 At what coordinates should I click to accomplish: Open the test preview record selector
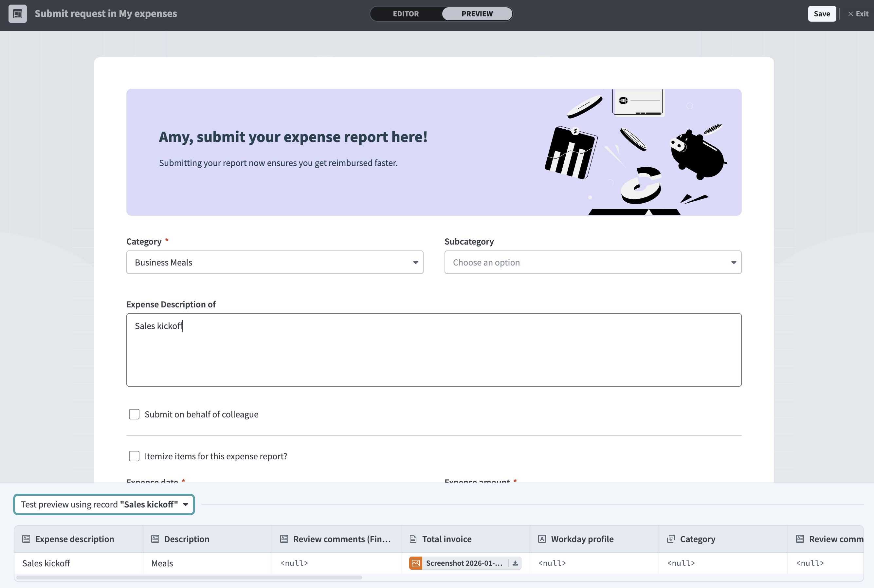tap(104, 505)
